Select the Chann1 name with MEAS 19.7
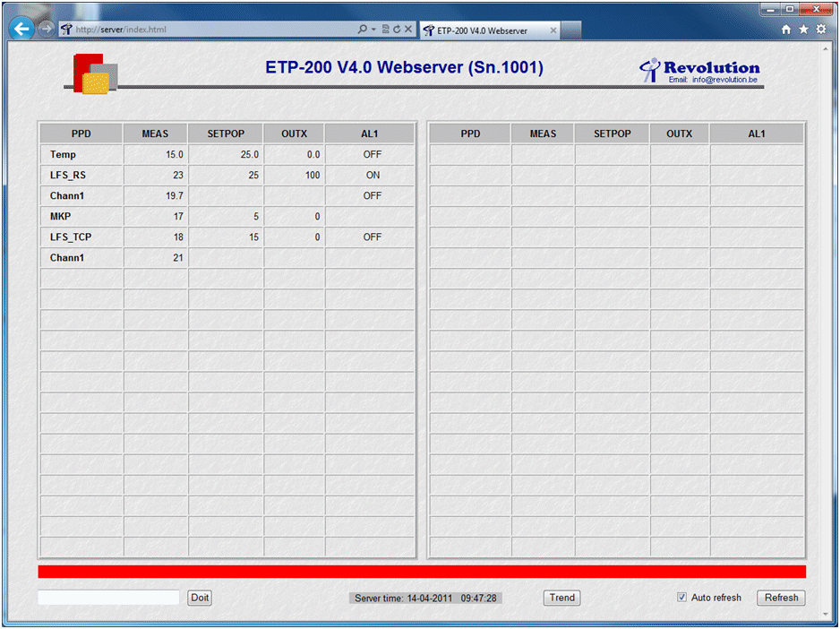840x629 pixels. point(81,195)
